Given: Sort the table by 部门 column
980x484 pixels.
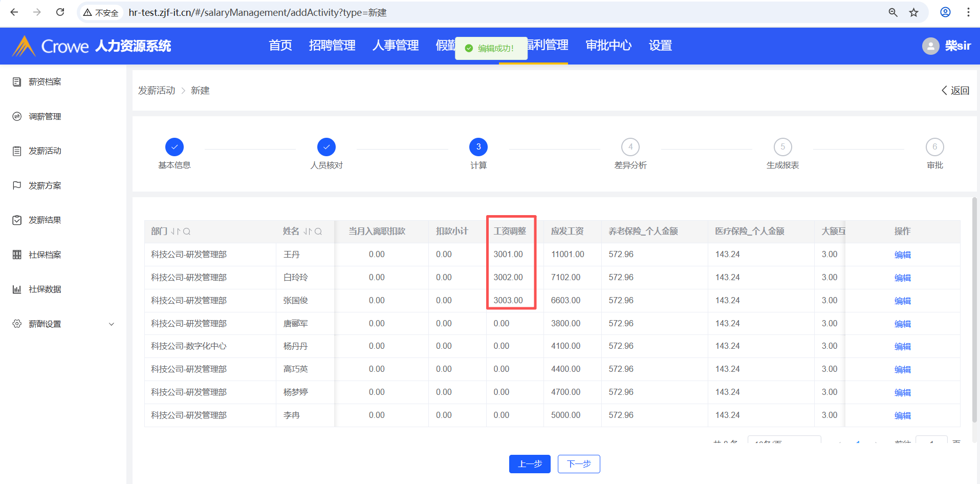Looking at the screenshot, I should [x=176, y=232].
